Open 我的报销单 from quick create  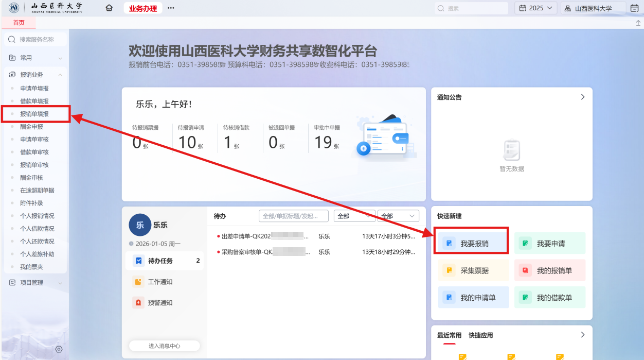549,270
